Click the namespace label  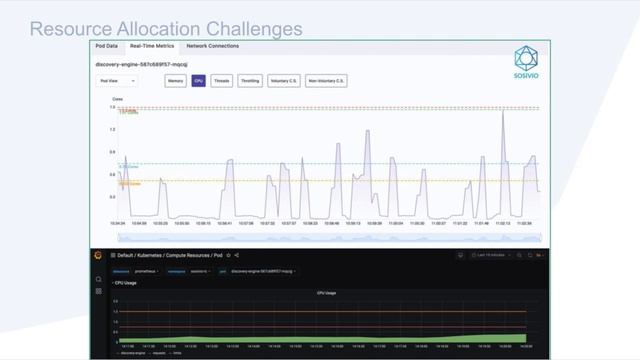(x=176, y=271)
